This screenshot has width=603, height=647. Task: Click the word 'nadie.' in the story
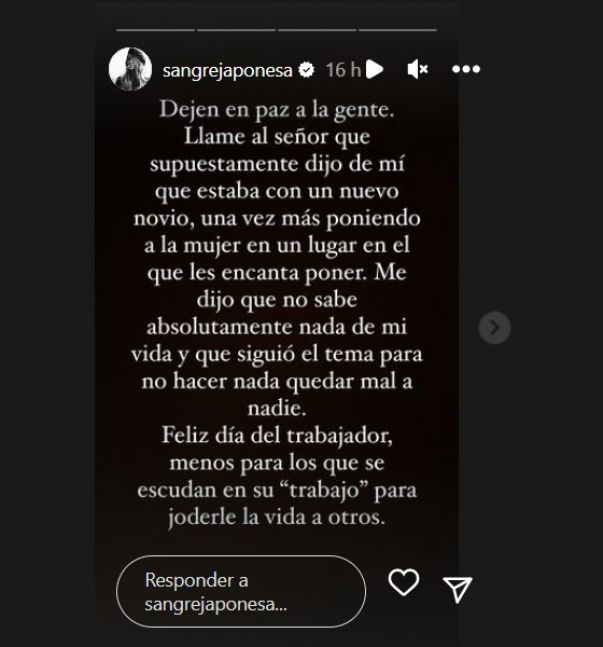[x=277, y=409]
